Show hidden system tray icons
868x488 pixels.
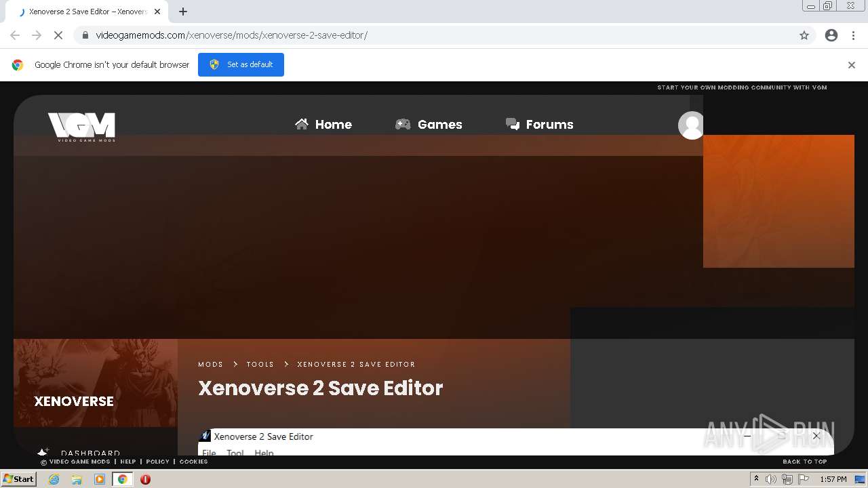756,479
